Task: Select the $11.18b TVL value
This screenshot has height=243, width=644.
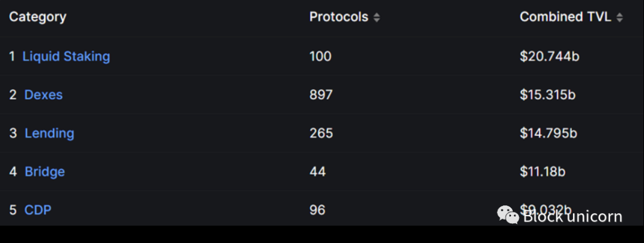Action: 543,171
